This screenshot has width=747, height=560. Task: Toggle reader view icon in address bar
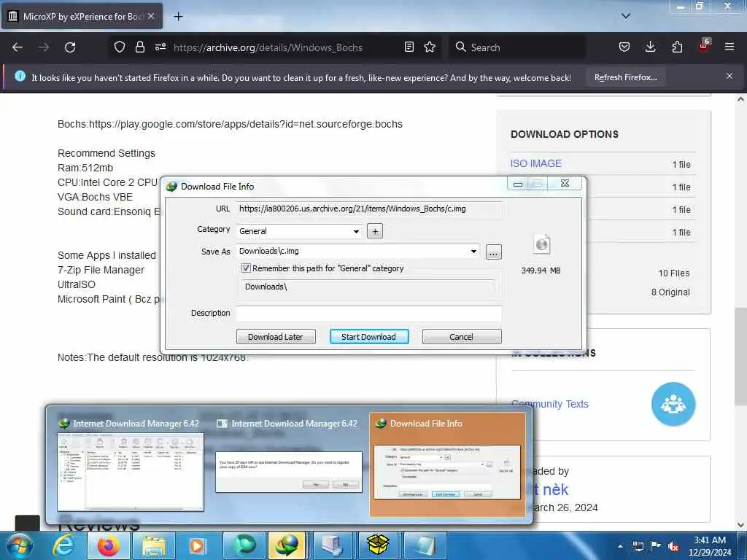pyautogui.click(x=409, y=47)
